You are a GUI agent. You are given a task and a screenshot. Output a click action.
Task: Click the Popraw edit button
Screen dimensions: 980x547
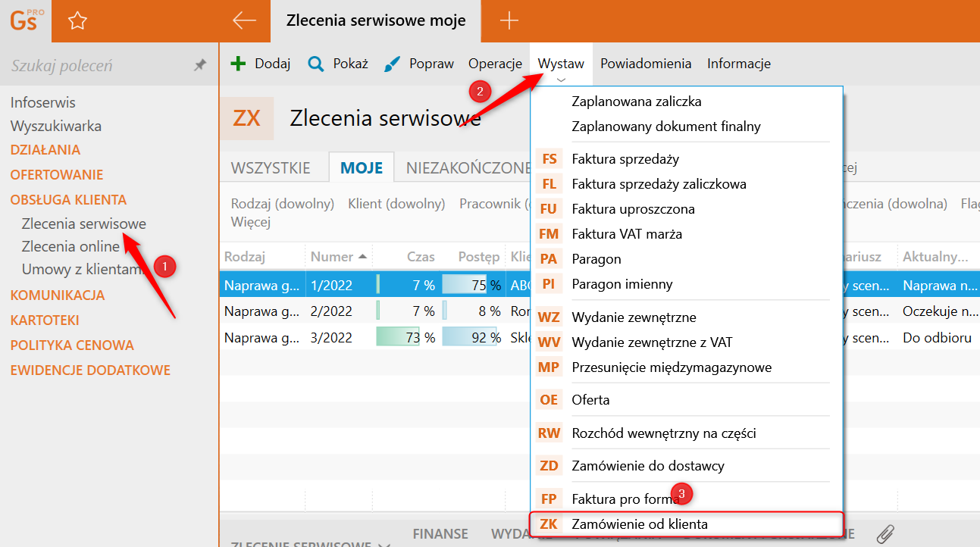tap(419, 64)
